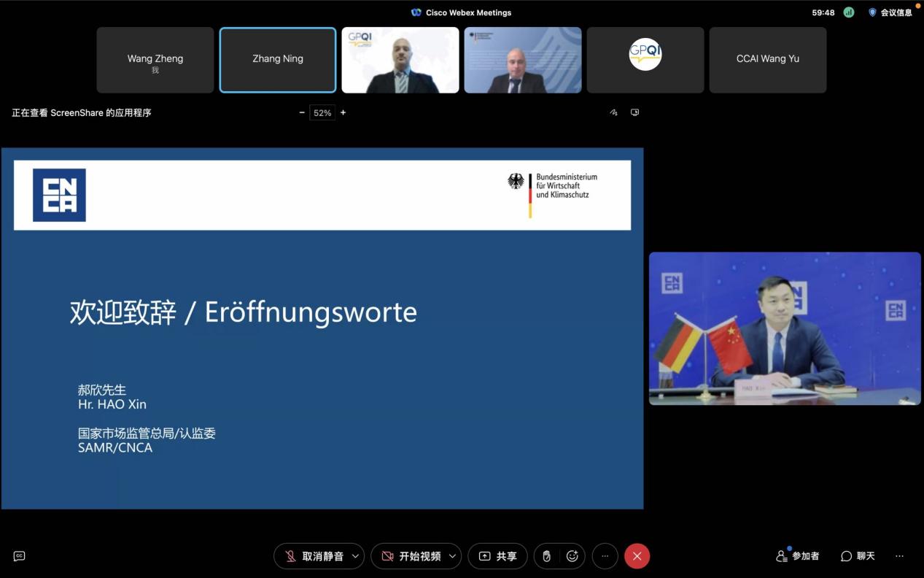Expand the video options arrow

[452, 556]
